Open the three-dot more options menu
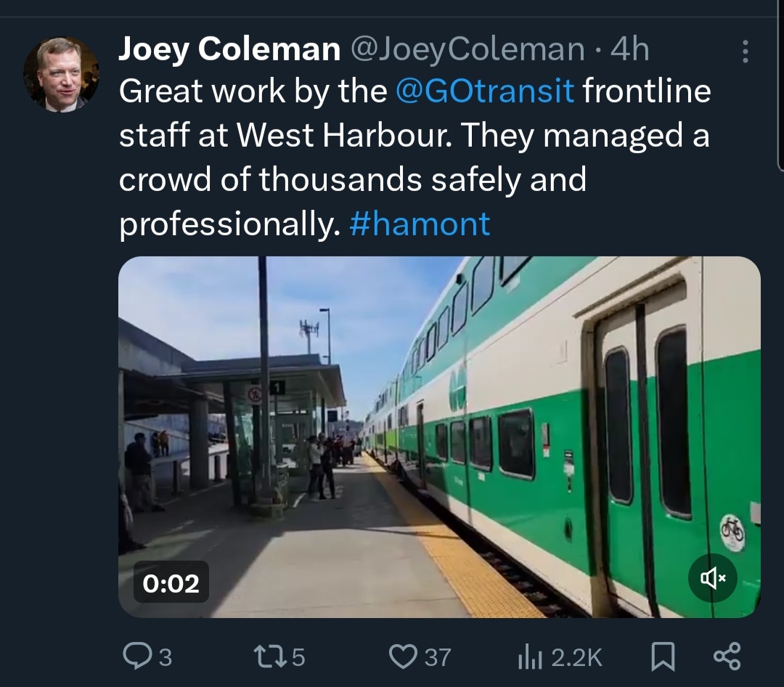The width and height of the screenshot is (784, 687). (744, 52)
